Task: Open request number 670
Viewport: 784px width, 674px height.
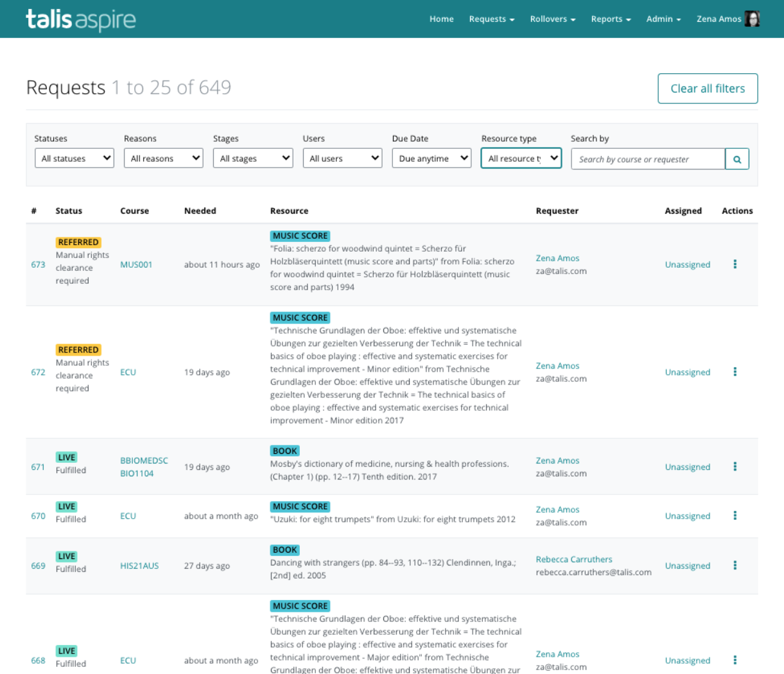Action: coord(39,516)
